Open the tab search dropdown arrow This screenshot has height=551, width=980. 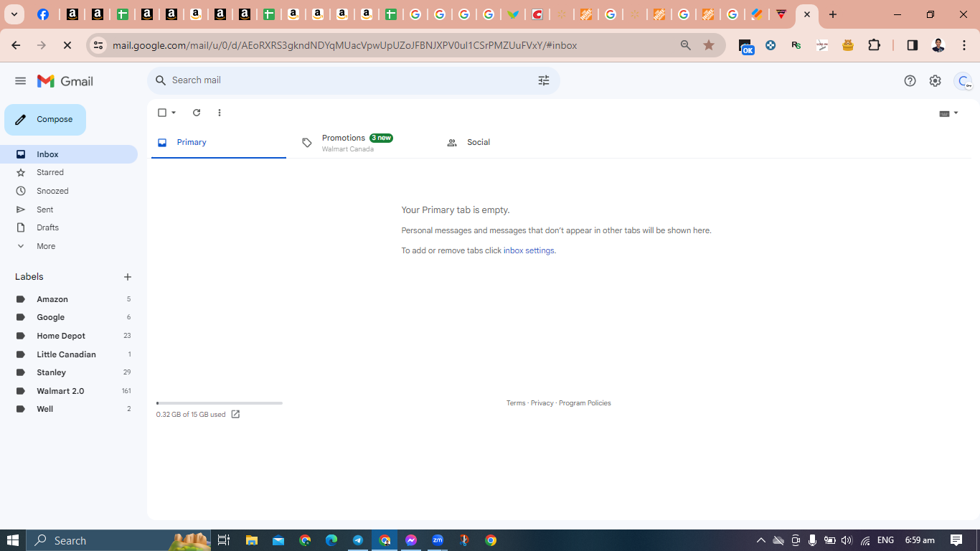click(x=14, y=14)
